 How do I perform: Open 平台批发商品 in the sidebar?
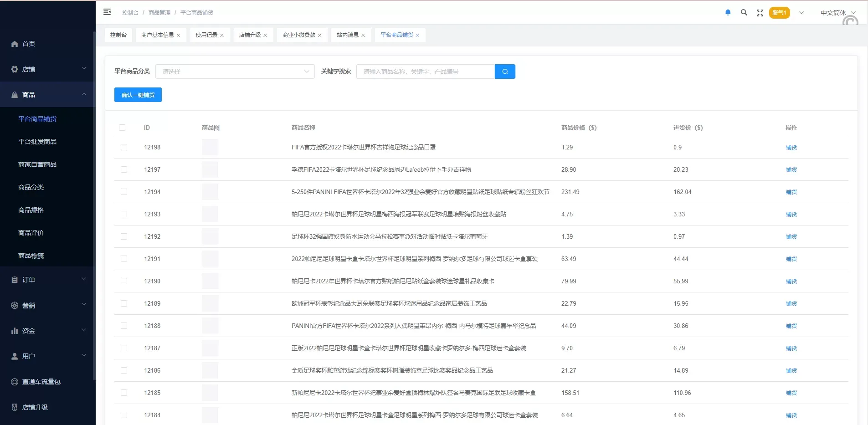(37, 142)
